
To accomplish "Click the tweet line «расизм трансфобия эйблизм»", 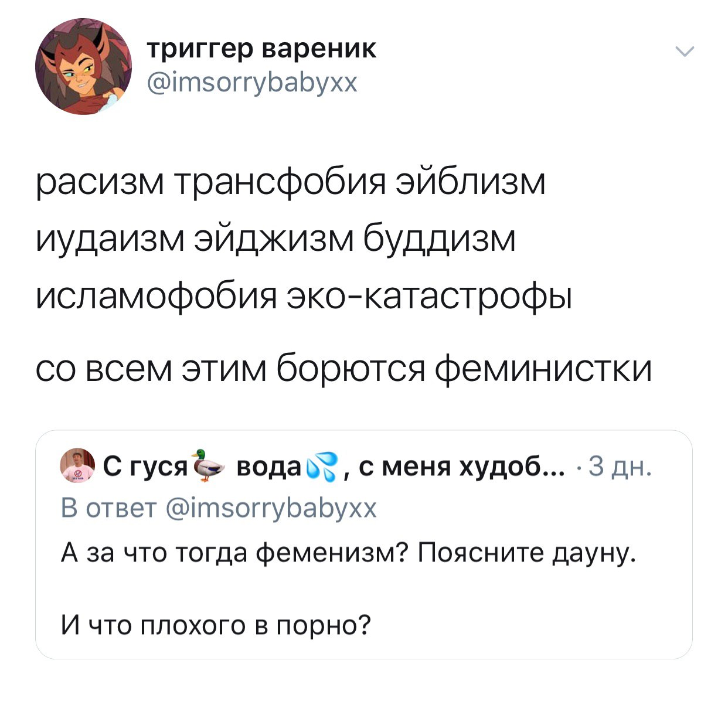I will tap(291, 183).
